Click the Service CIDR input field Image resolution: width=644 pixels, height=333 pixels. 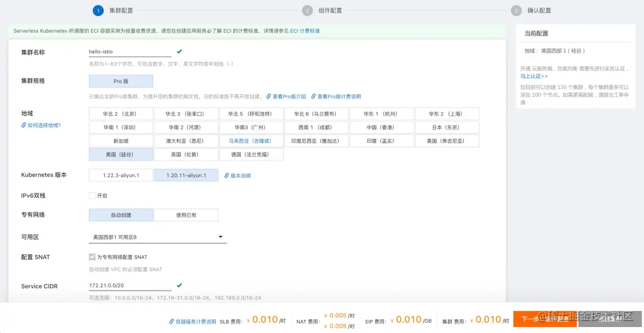(x=130, y=285)
